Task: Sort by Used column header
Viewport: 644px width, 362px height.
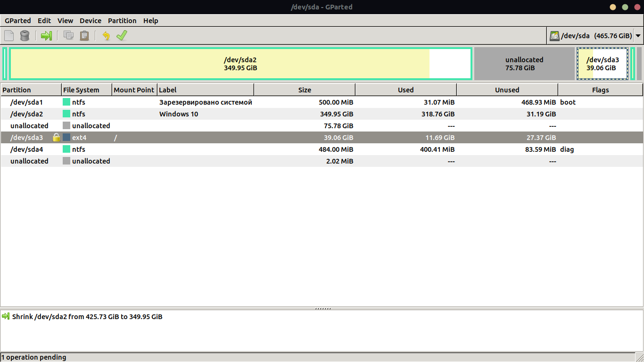Action: tap(406, 90)
